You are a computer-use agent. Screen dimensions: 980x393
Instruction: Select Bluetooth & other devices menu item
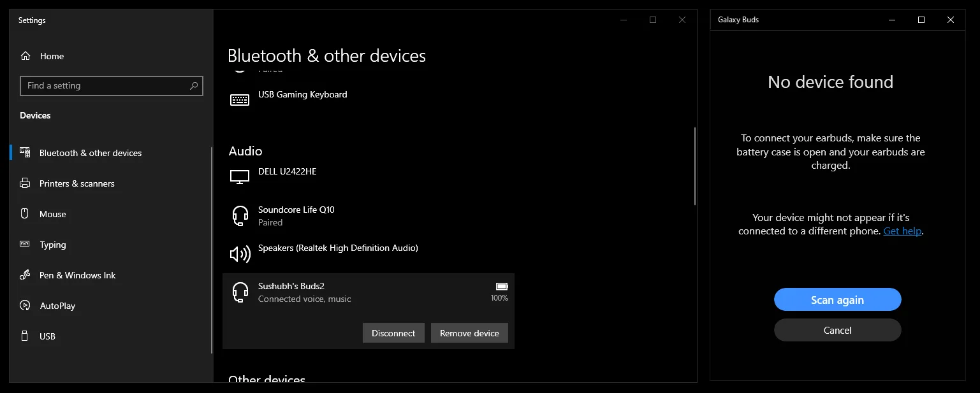click(x=111, y=153)
